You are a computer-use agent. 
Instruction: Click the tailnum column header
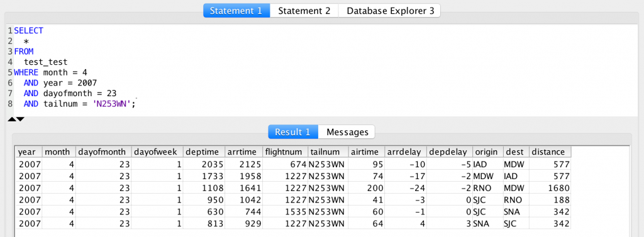tap(328, 152)
